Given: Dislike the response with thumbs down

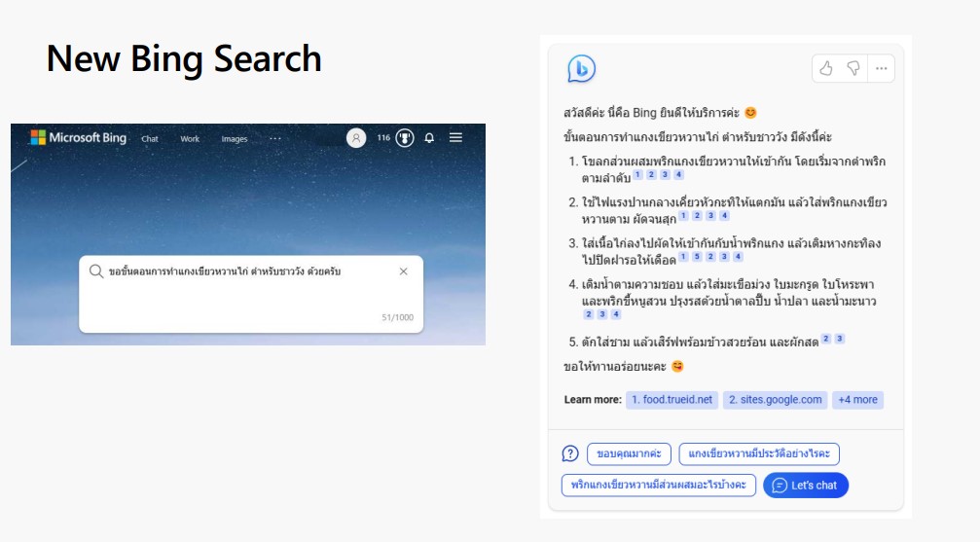Looking at the screenshot, I should [x=853, y=69].
